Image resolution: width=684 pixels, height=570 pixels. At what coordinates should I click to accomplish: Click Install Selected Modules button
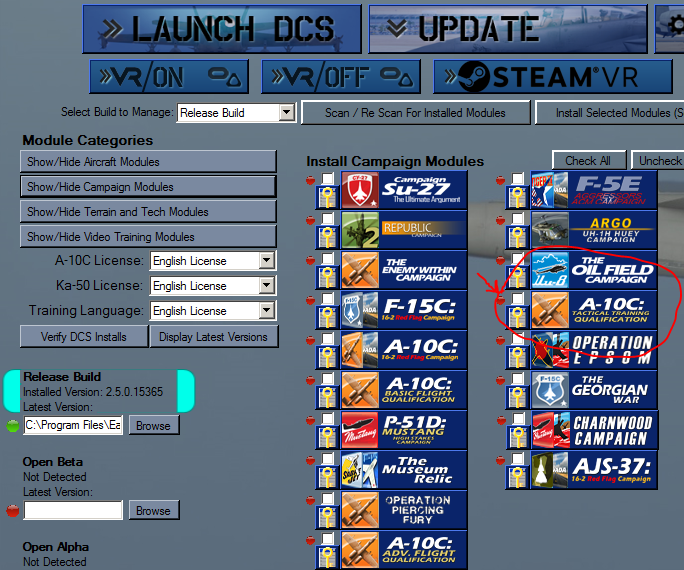click(609, 113)
